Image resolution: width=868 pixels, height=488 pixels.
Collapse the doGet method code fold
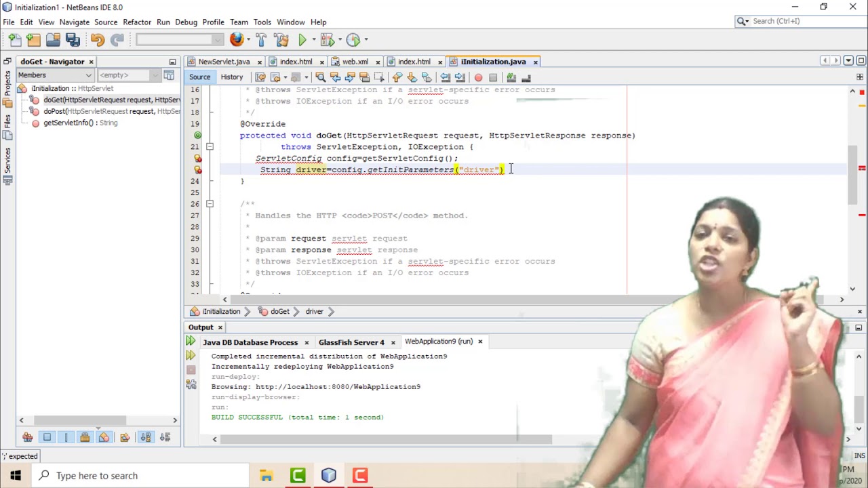point(210,146)
